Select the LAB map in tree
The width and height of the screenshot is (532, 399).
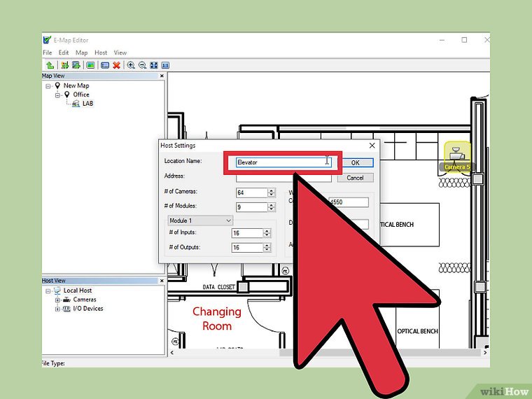[x=87, y=104]
